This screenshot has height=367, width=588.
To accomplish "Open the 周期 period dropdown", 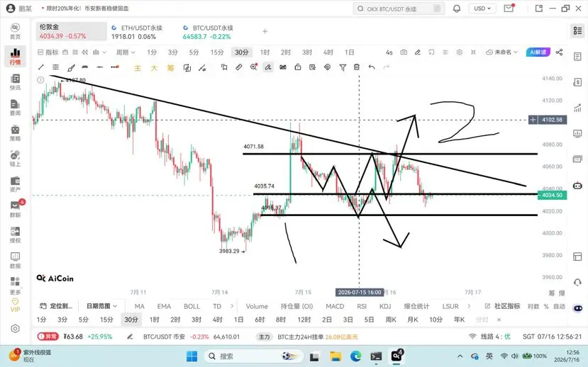I will tap(126, 52).
